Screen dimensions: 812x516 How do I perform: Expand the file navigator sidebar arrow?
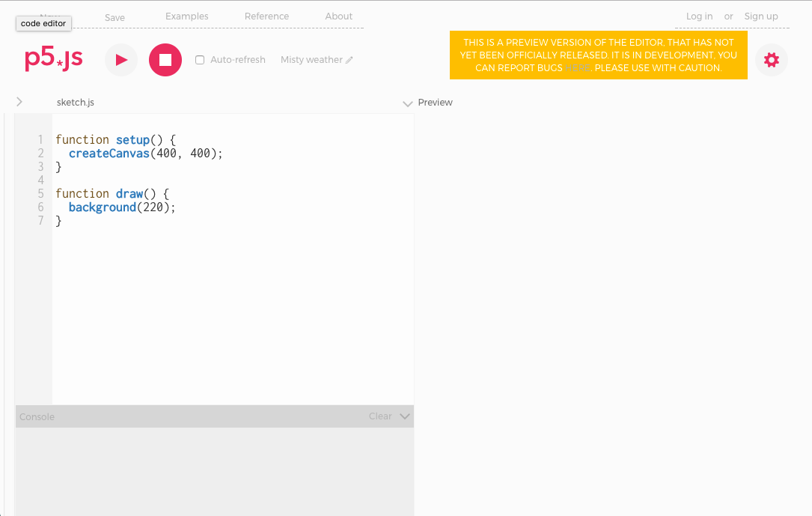19,102
